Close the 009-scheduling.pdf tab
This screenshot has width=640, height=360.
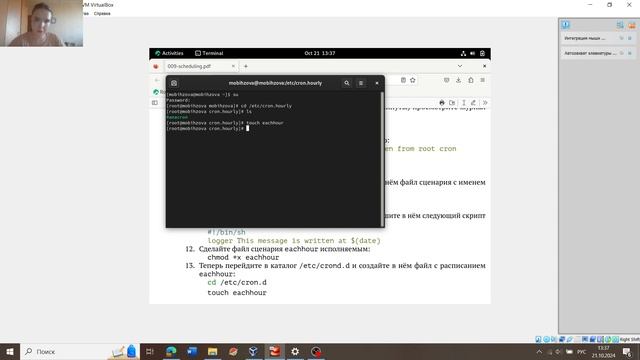tap(233, 66)
